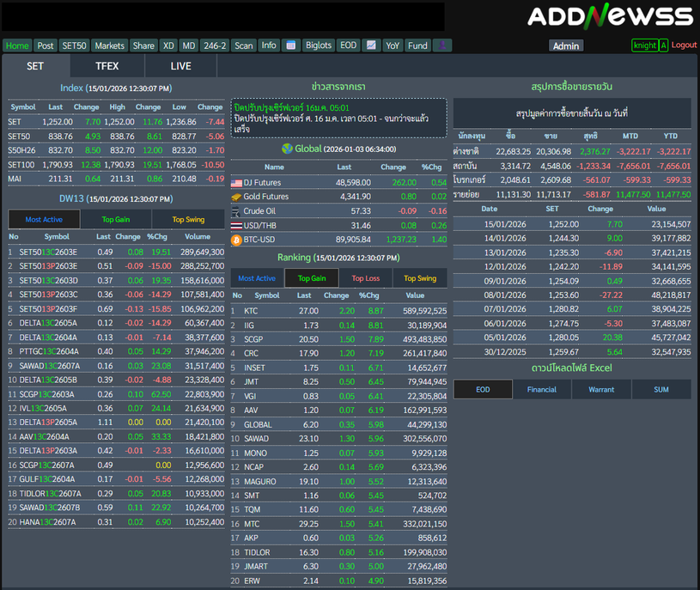Click the Logout link
This screenshot has height=590, width=700.
point(684,45)
